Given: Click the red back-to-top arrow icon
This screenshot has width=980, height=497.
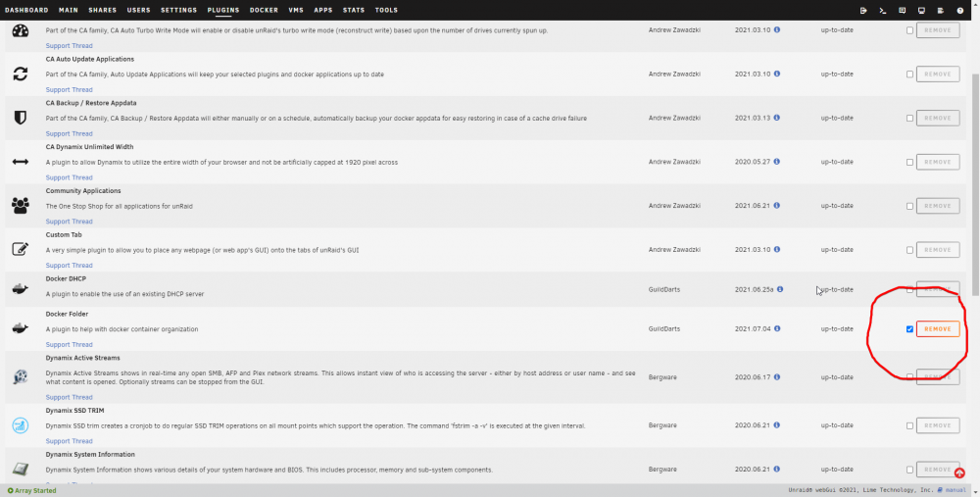Looking at the screenshot, I should [959, 473].
